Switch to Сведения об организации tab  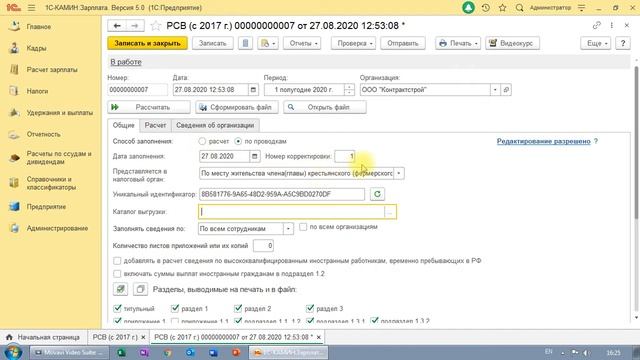(x=215, y=125)
